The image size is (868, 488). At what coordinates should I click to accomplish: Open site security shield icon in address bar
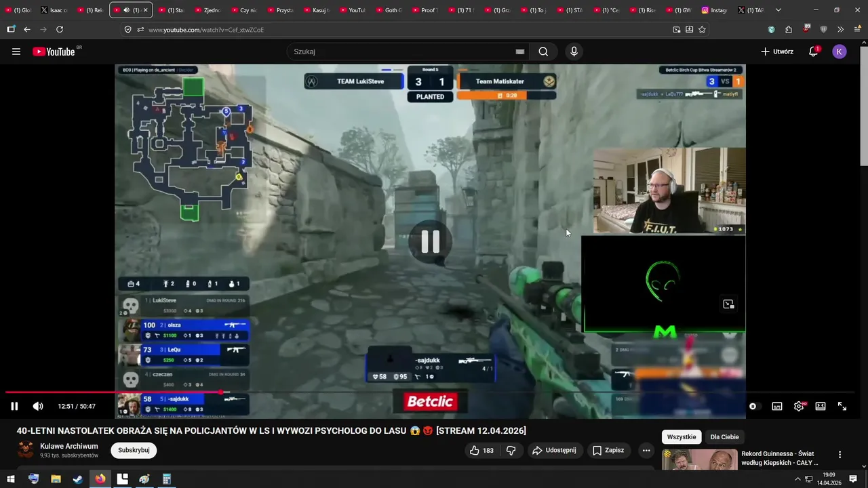(128, 30)
